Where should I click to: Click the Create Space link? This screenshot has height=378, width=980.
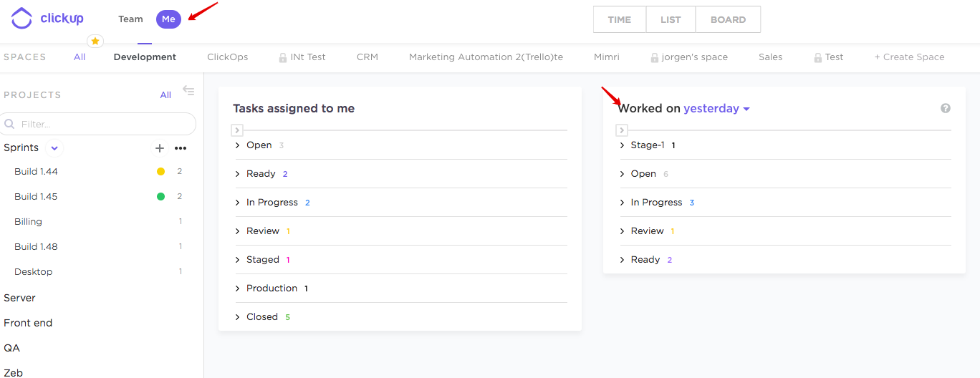click(x=909, y=57)
